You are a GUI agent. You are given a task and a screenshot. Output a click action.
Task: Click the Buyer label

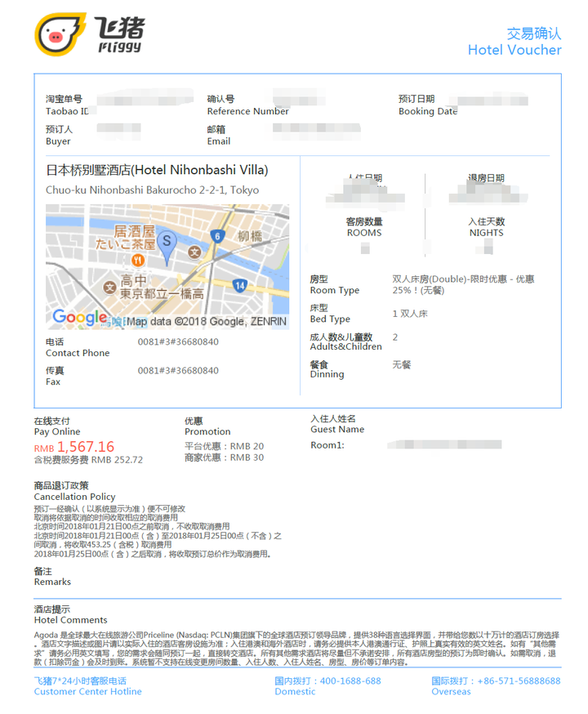click(58, 141)
